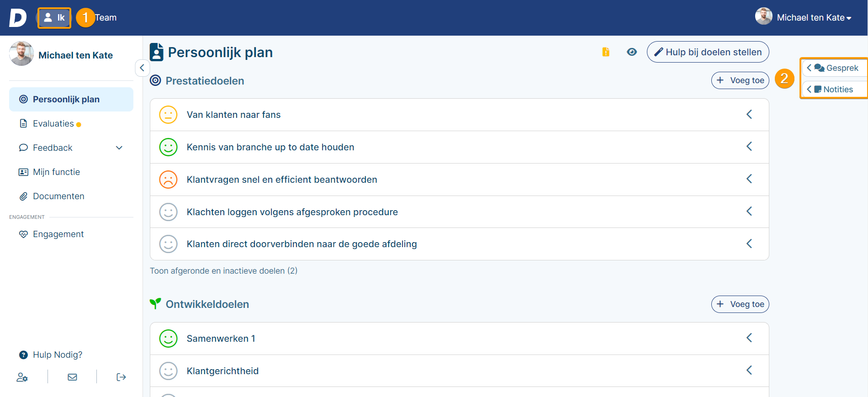Image resolution: width=868 pixels, height=397 pixels.
Task: Switch to the Team tab
Action: (106, 18)
